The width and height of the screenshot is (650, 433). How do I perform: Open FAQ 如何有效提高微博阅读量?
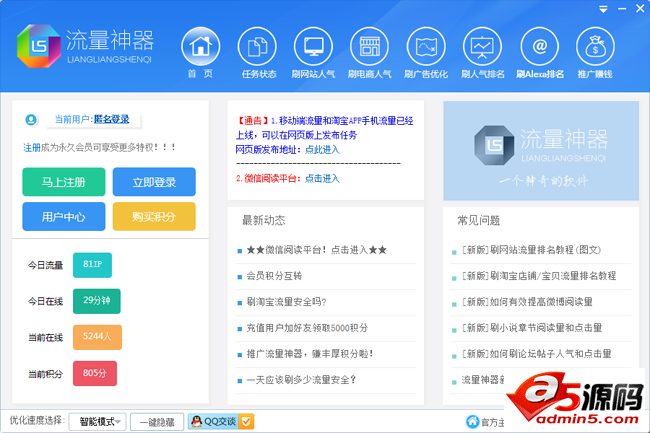(x=527, y=302)
